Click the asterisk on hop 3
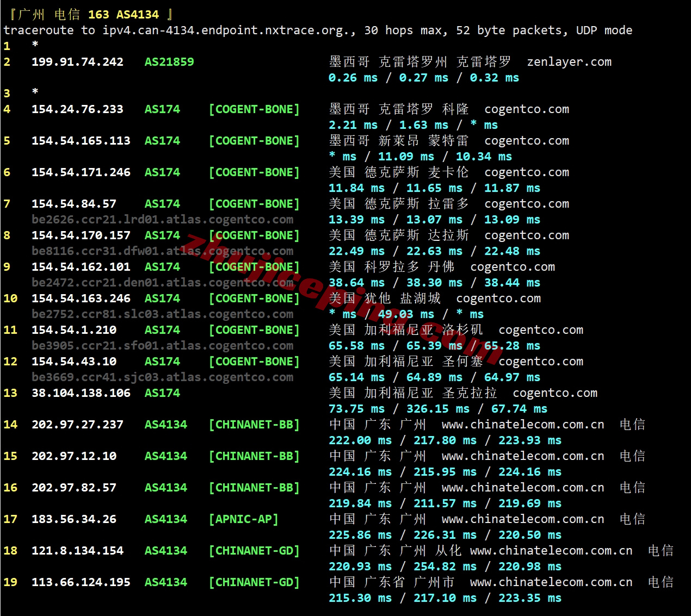Viewport: 691px width, 616px height. click(35, 93)
